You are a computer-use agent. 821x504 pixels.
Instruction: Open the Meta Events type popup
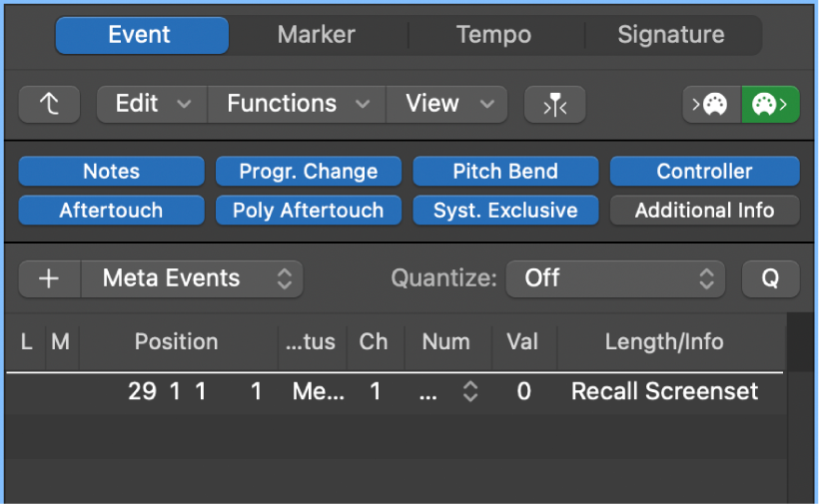192,278
